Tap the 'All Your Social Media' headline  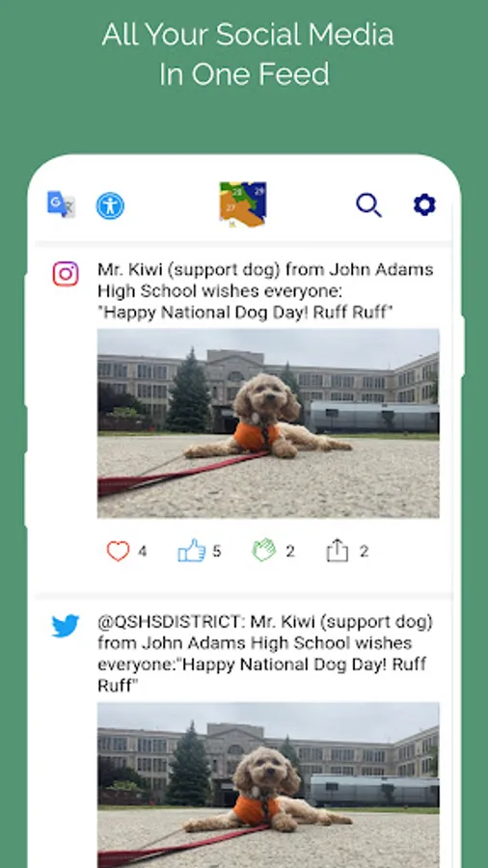click(x=247, y=35)
